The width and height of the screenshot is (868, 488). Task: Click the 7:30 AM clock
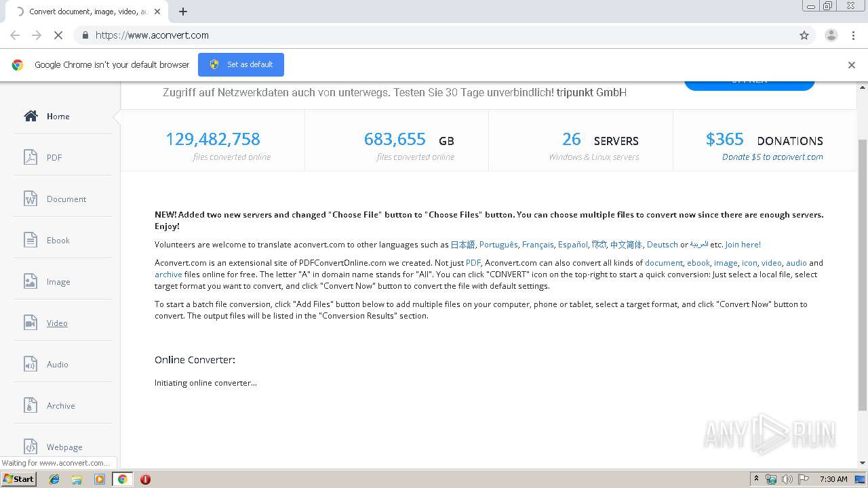click(833, 479)
